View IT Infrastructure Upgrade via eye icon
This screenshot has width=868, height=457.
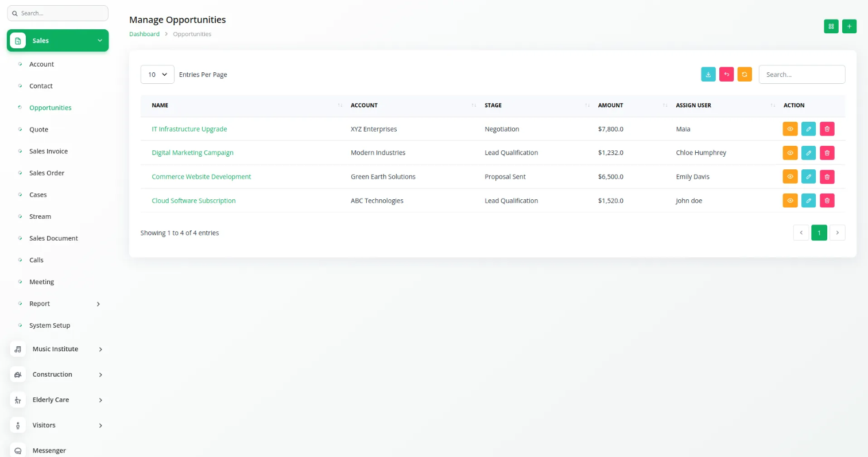coord(790,129)
